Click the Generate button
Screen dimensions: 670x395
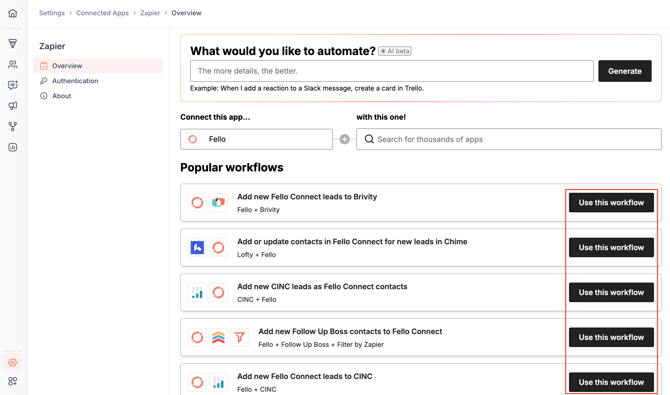point(625,71)
